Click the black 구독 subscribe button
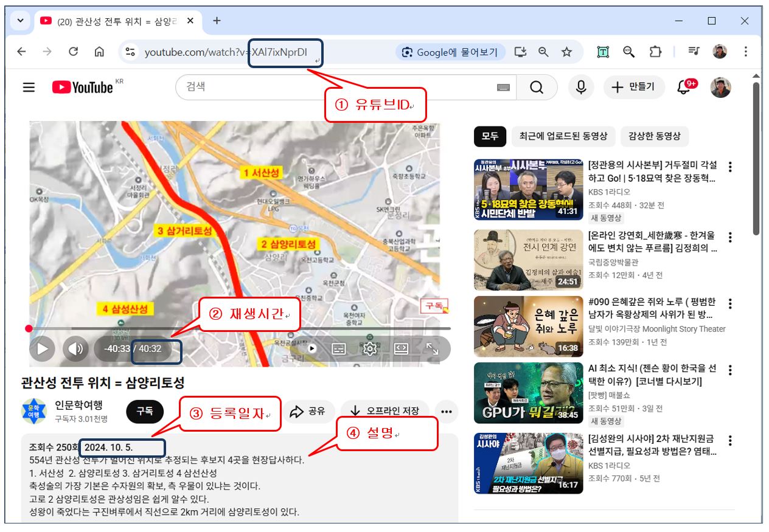 pyautogui.click(x=144, y=412)
